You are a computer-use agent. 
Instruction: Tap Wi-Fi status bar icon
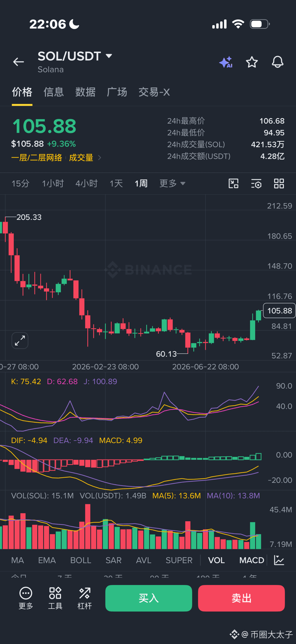[x=238, y=24]
